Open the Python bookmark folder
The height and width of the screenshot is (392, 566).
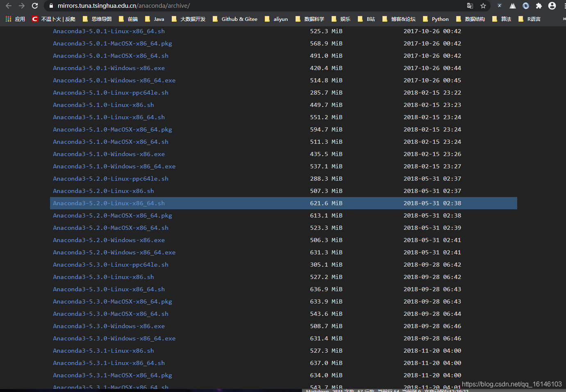(x=436, y=19)
